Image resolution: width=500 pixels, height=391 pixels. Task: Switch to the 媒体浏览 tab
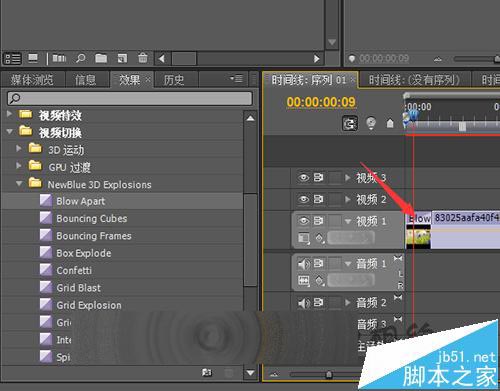(32, 80)
